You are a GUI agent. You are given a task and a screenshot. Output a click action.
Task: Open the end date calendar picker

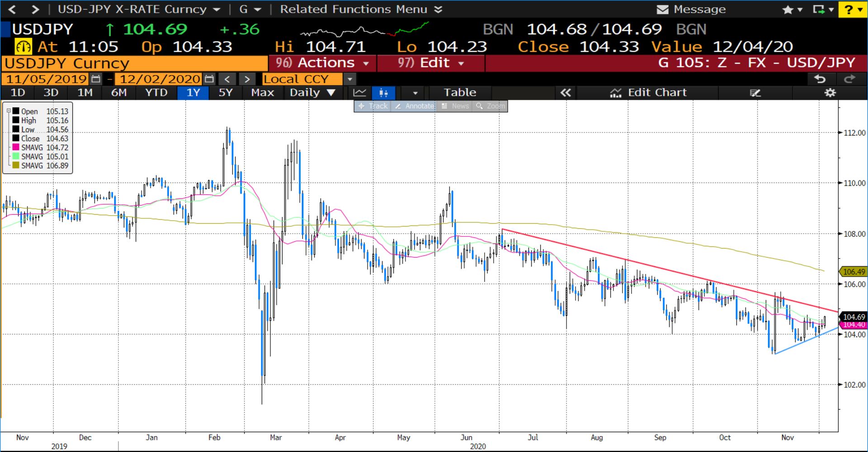pyautogui.click(x=209, y=79)
